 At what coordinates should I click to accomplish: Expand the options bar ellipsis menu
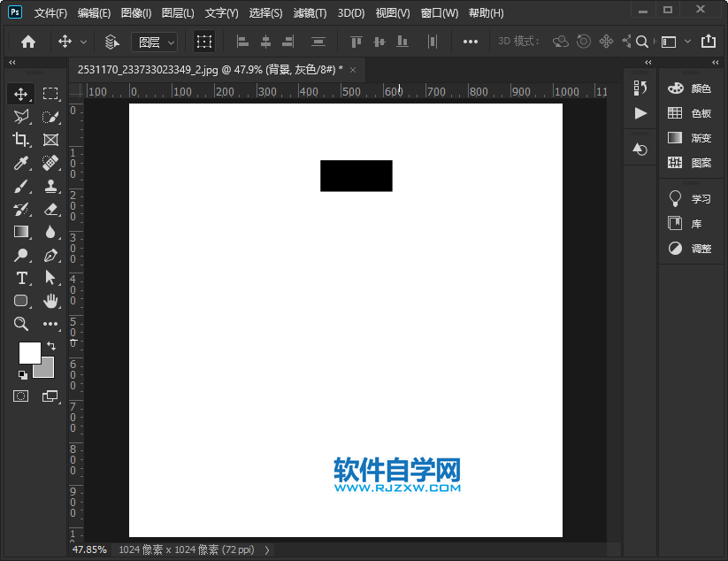pyautogui.click(x=470, y=41)
